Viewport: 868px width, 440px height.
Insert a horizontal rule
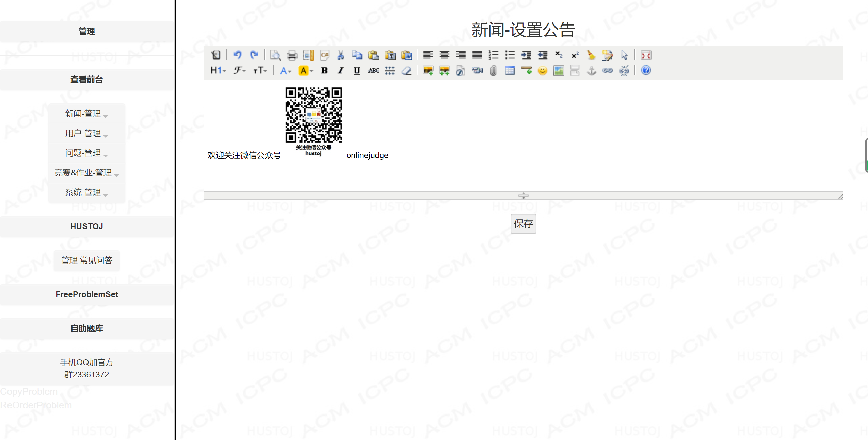pyautogui.click(x=526, y=70)
